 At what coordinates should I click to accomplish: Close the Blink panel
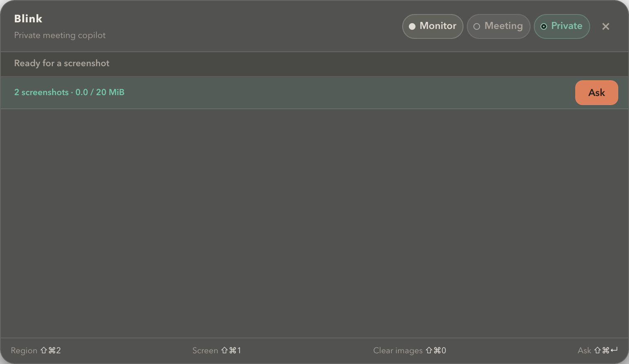tap(606, 26)
